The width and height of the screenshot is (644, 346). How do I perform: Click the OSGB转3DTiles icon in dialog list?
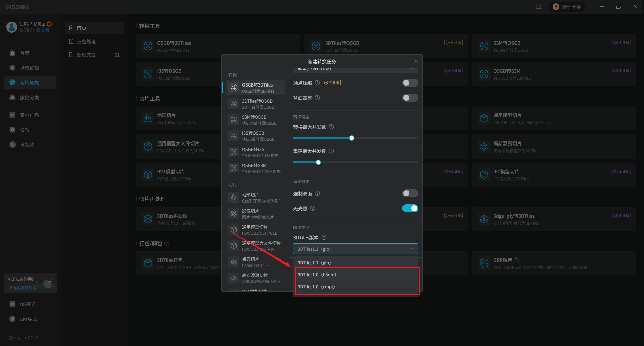click(x=234, y=88)
